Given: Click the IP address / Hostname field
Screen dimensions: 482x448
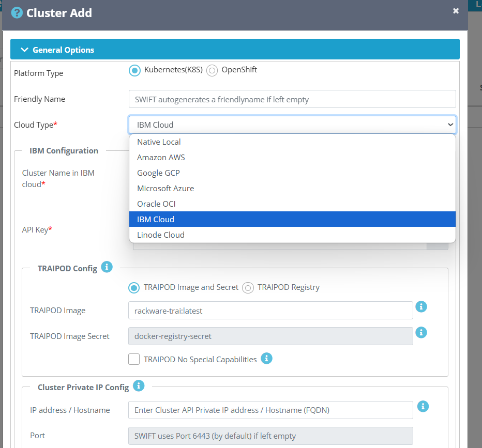Looking at the screenshot, I should click(270, 410).
